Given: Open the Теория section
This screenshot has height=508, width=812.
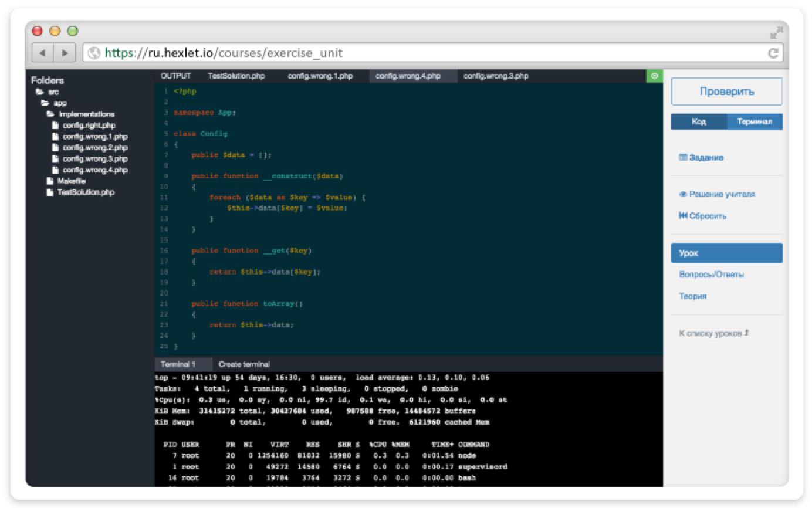Looking at the screenshot, I should click(x=693, y=296).
